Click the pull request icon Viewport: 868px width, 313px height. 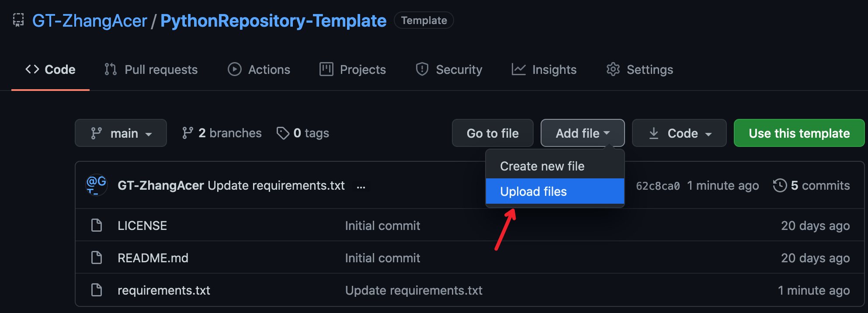(x=111, y=69)
